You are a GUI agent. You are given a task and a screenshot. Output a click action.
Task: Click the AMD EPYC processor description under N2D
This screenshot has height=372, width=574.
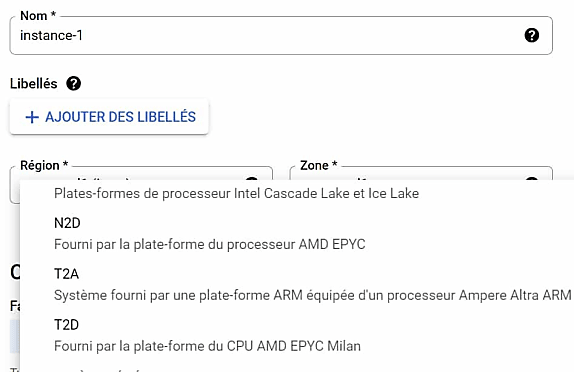click(209, 244)
